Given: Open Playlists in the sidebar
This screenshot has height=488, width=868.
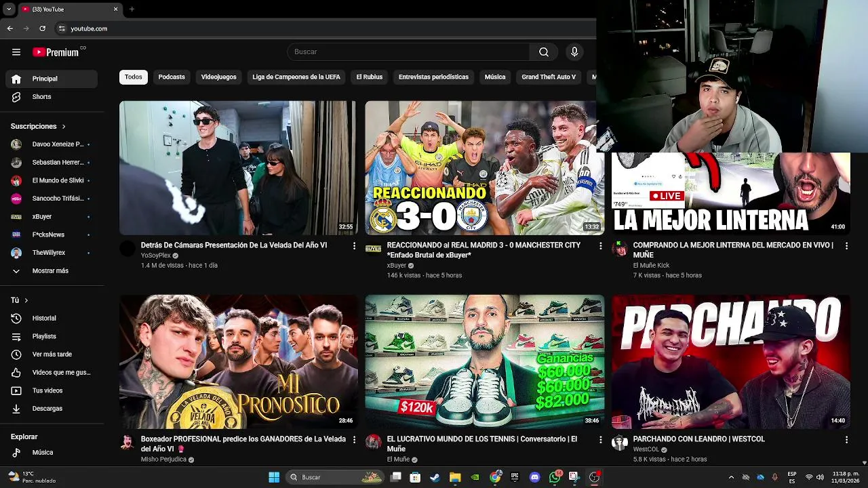Looking at the screenshot, I should (x=52, y=336).
